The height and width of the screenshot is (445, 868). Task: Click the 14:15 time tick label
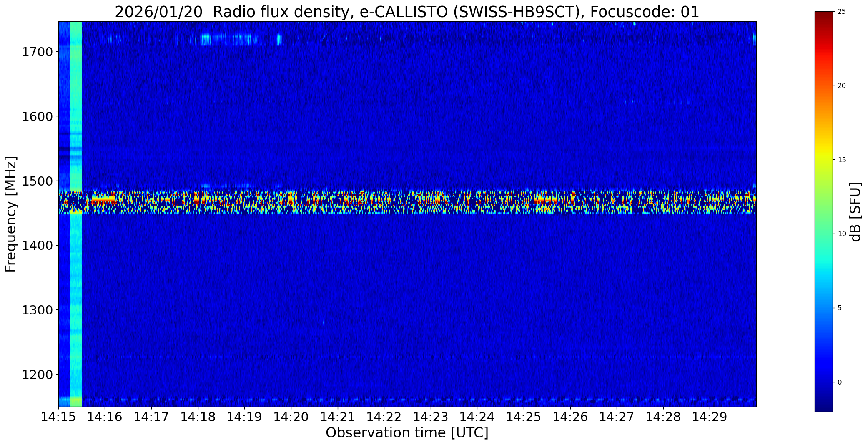pyautogui.click(x=58, y=417)
